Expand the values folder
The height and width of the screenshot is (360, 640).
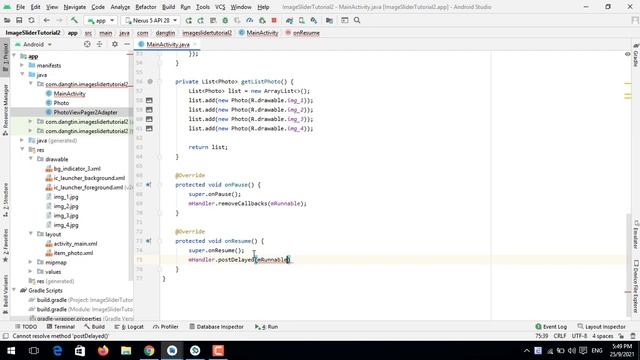[31, 272]
